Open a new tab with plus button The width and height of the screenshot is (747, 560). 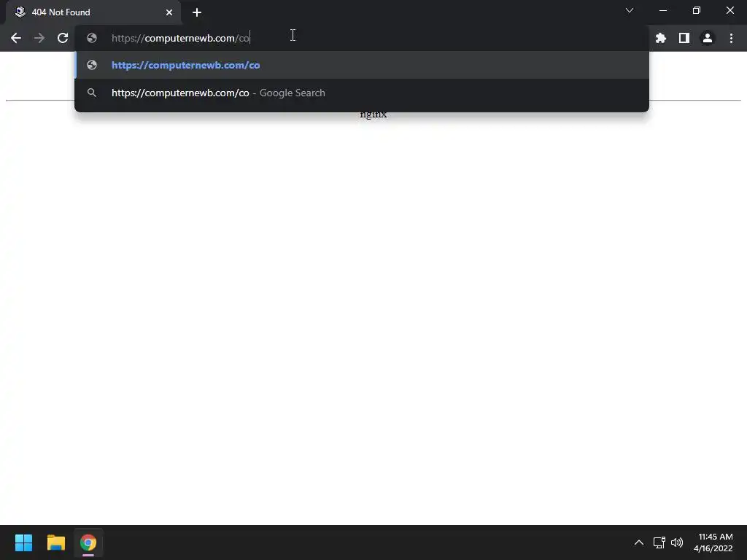point(197,12)
